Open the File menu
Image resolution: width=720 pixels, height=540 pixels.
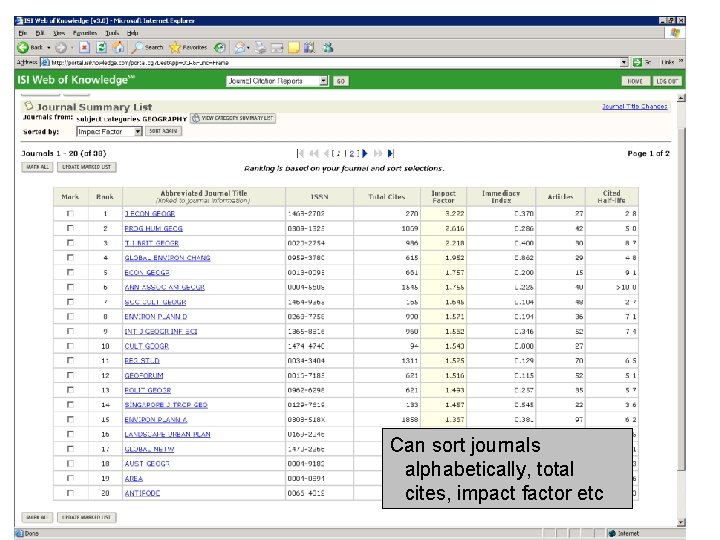(x=22, y=33)
